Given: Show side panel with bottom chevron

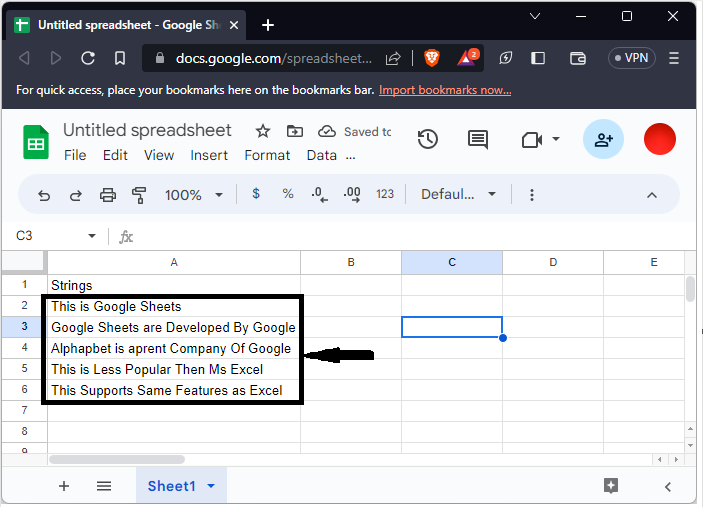Looking at the screenshot, I should pyautogui.click(x=668, y=487).
